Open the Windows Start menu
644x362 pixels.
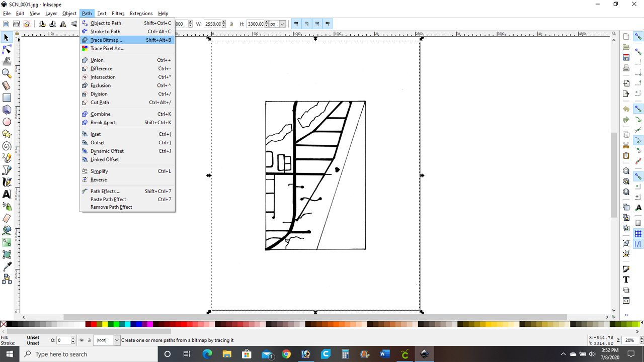[10, 354]
